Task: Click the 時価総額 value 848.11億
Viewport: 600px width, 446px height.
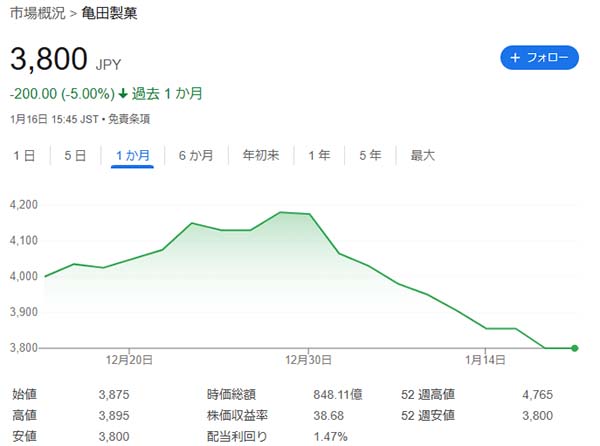Action: (338, 394)
